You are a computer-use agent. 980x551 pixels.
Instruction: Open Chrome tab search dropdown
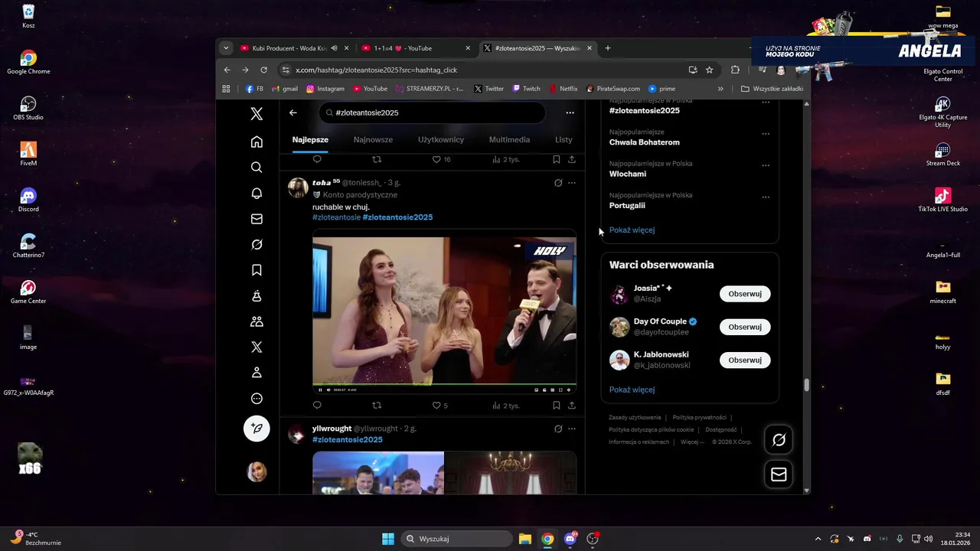point(226,48)
